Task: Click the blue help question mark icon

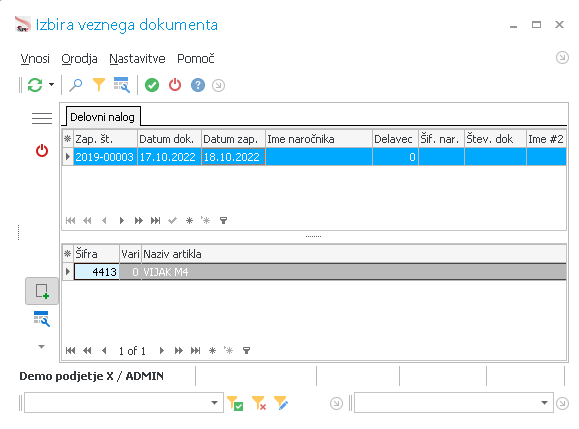Action: tap(198, 85)
